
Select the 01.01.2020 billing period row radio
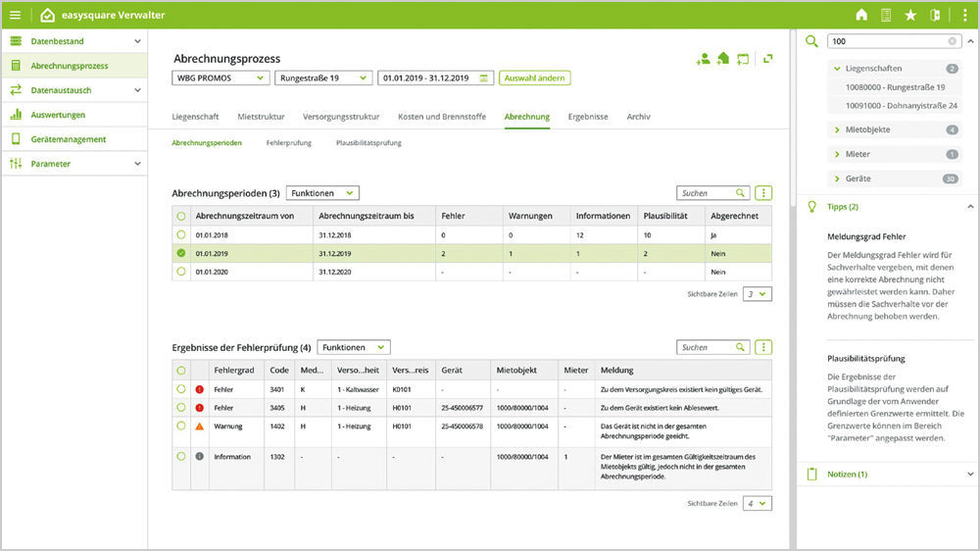click(x=181, y=272)
